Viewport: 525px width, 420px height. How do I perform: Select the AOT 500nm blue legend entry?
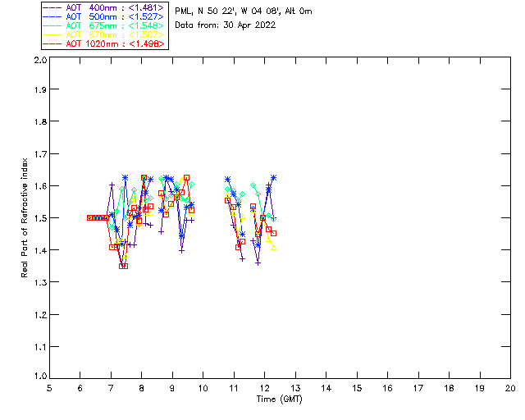tap(104, 16)
